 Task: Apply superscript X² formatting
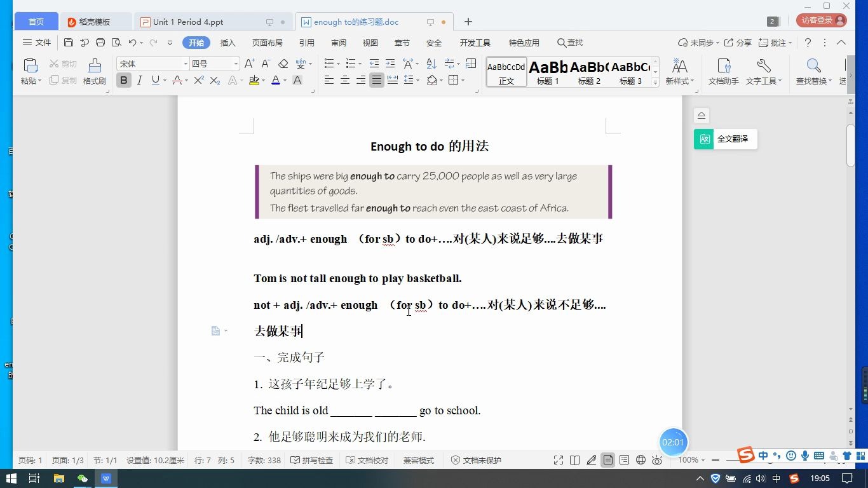coord(199,80)
